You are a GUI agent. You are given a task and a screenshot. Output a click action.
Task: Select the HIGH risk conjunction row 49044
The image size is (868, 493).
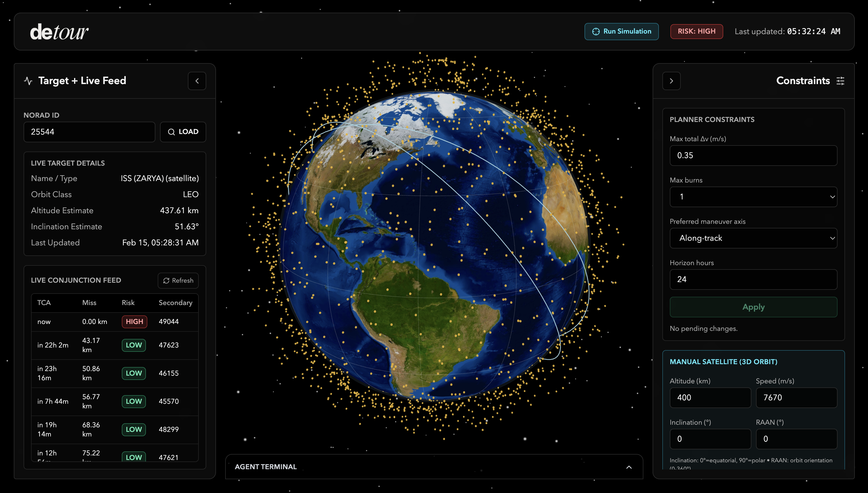115,322
